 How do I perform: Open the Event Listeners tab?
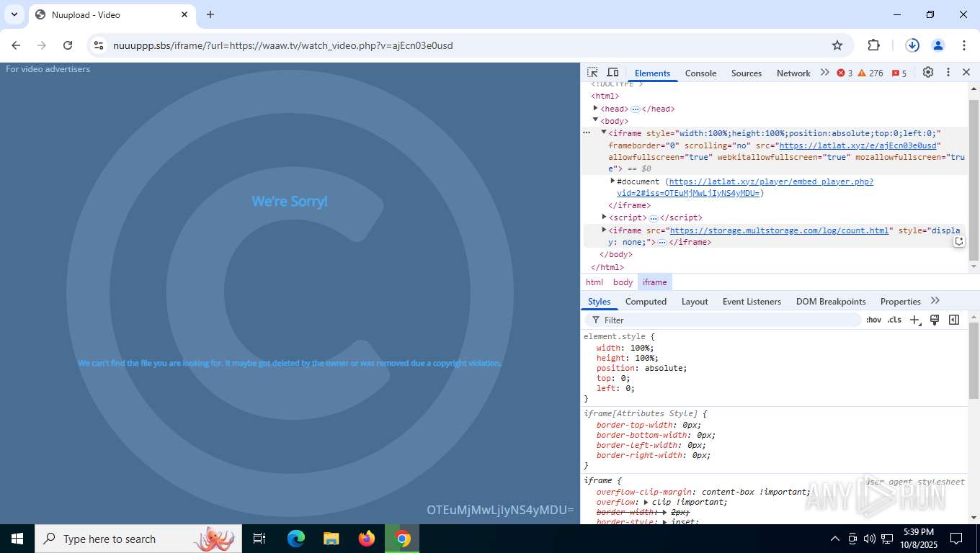752,302
